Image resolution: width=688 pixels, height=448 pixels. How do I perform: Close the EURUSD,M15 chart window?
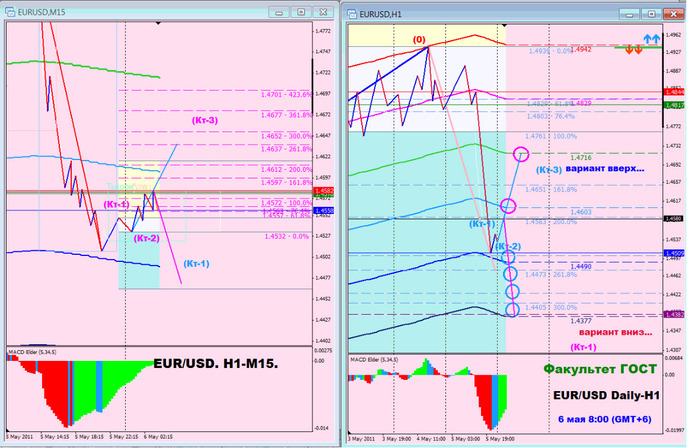pos(323,12)
